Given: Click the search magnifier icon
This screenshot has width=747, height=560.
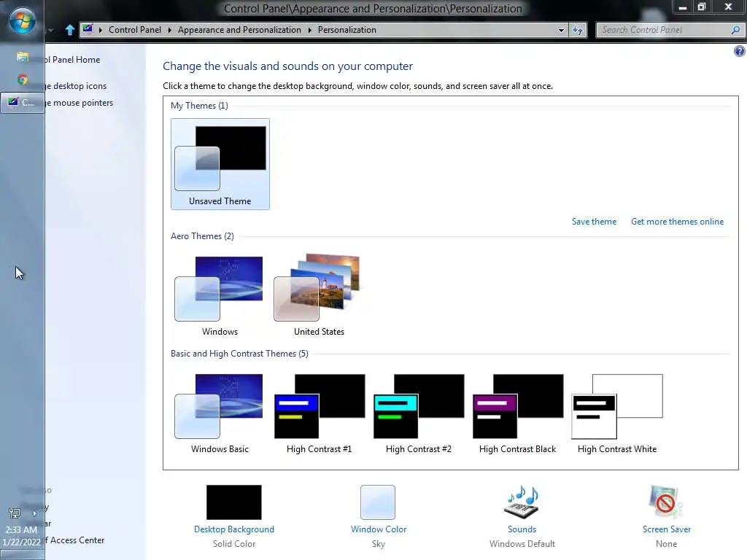Looking at the screenshot, I should (735, 30).
